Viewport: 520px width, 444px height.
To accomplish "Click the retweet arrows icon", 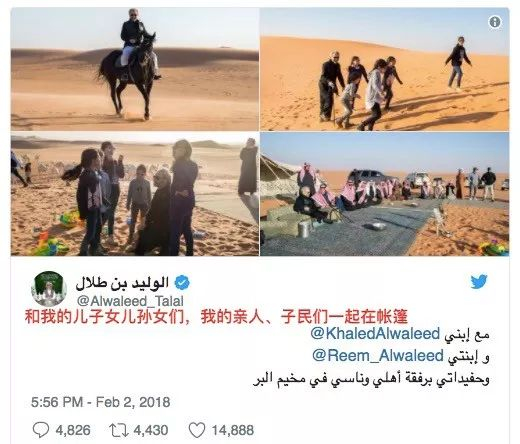I will tap(119, 430).
